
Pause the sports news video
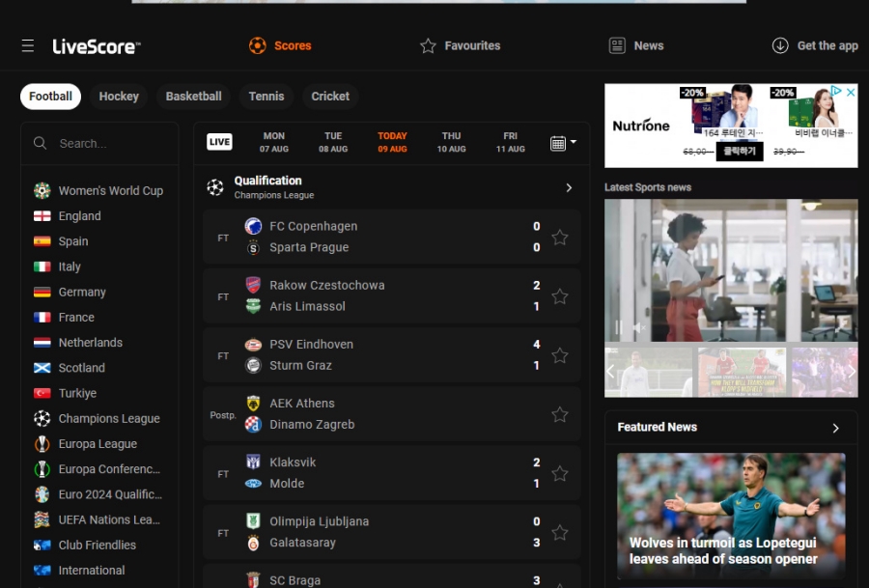point(619,327)
